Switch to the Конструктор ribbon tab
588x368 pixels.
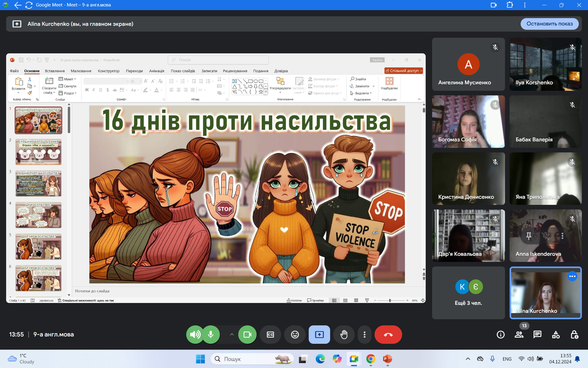pos(108,71)
